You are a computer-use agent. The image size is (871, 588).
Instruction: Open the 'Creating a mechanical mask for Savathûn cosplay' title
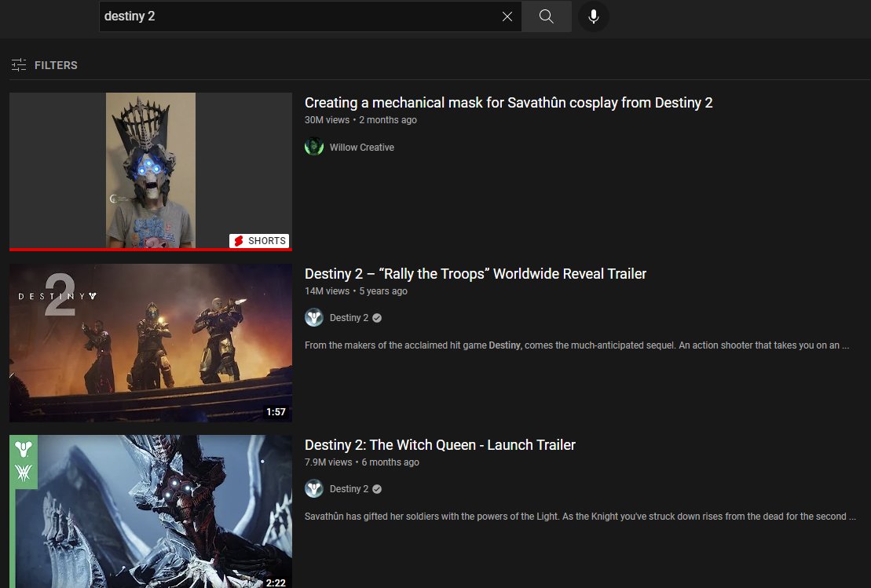(x=508, y=103)
